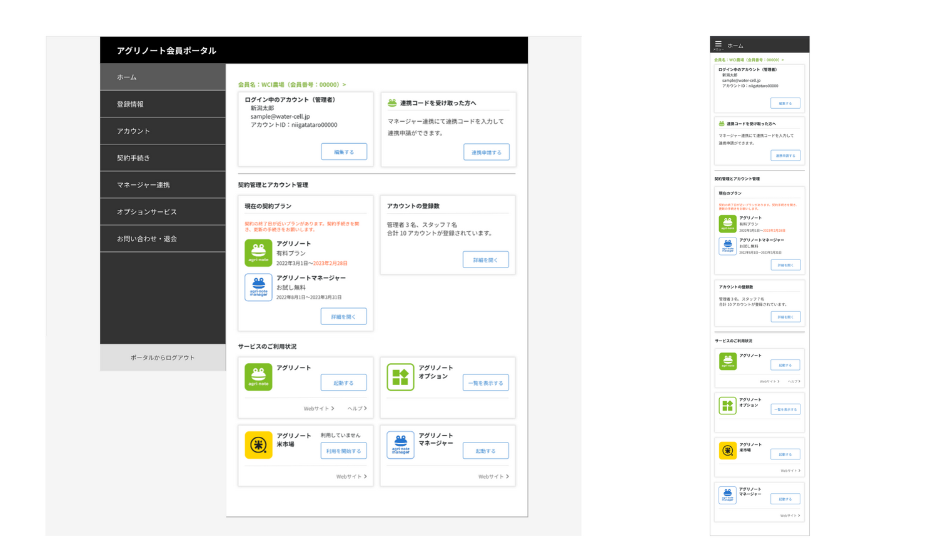938x560 pixels.
Task: Click Agrinote Option squares icon in desktop layout
Action: 400,377
